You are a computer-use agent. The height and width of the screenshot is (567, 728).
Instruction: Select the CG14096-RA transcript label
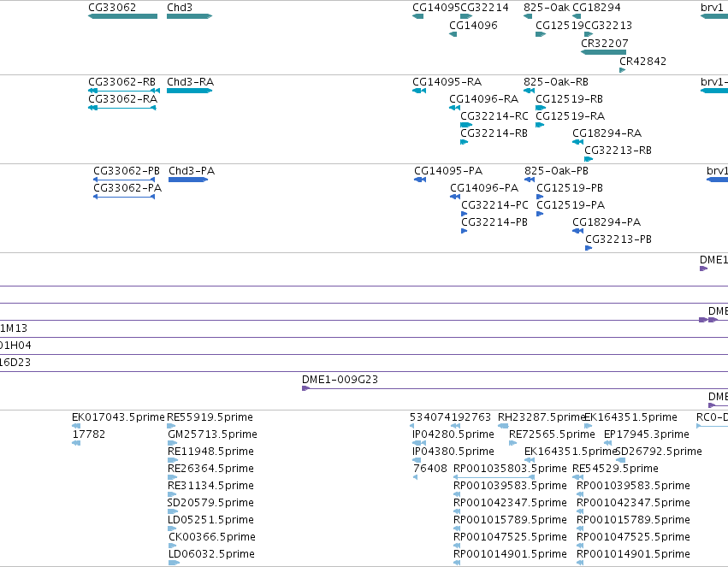483,99
